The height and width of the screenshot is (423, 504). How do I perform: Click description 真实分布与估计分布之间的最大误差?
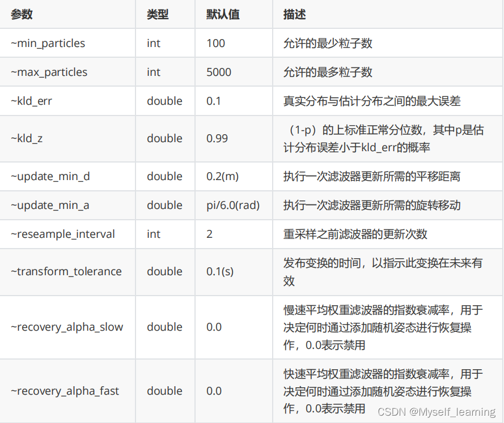coord(372,101)
